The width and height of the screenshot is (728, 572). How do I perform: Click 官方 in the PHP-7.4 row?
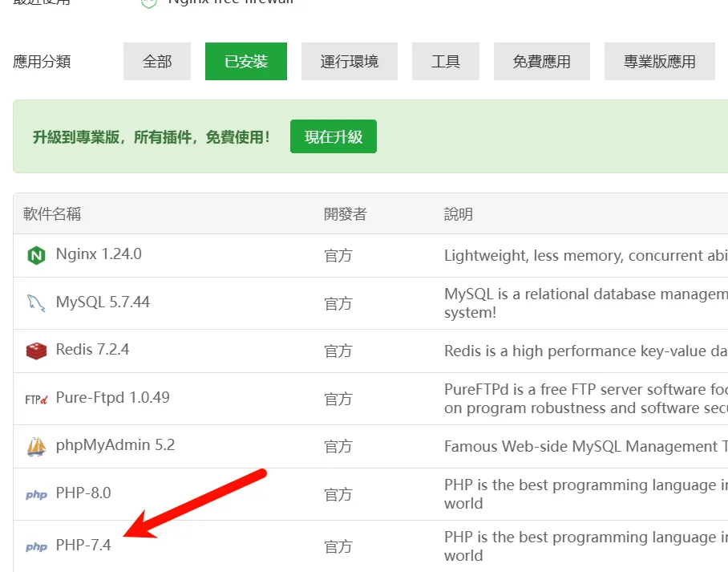point(338,547)
